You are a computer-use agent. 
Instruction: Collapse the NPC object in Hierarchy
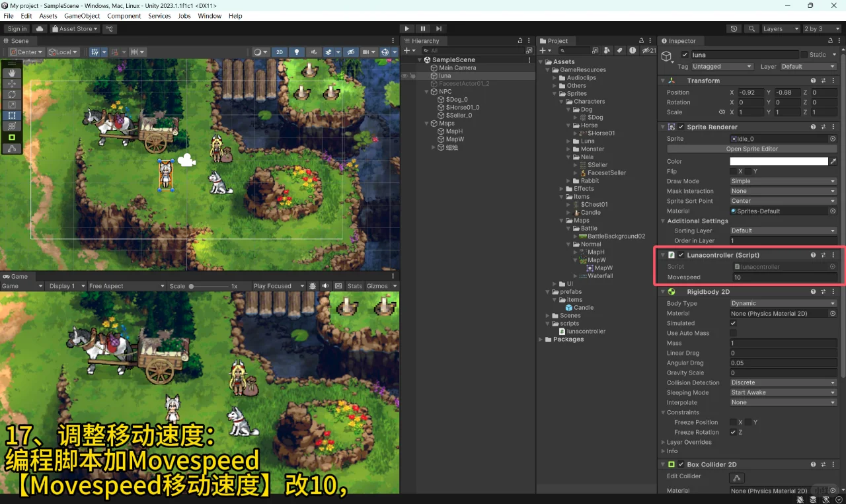point(426,92)
